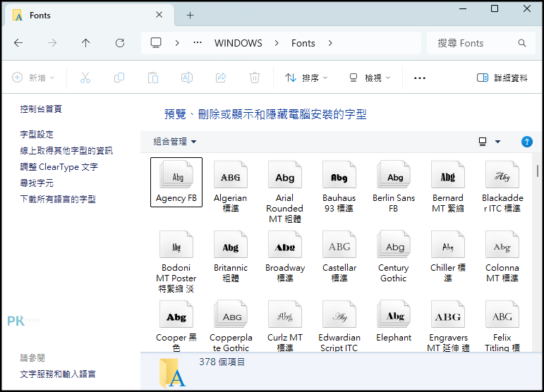Click the view layout icon beside help
Screen dimensions: 544x392
(x=483, y=142)
